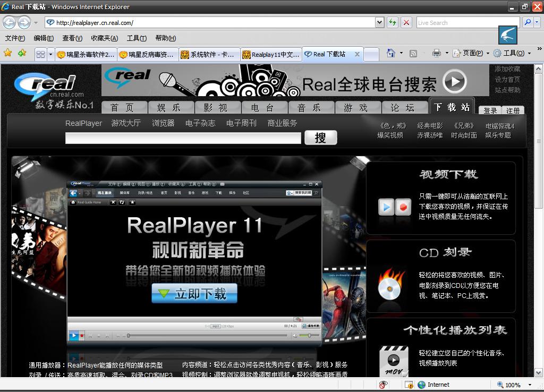The height and width of the screenshot is (392, 544).
Task: Click the Live Search magnifier icon
Action: [528, 22]
